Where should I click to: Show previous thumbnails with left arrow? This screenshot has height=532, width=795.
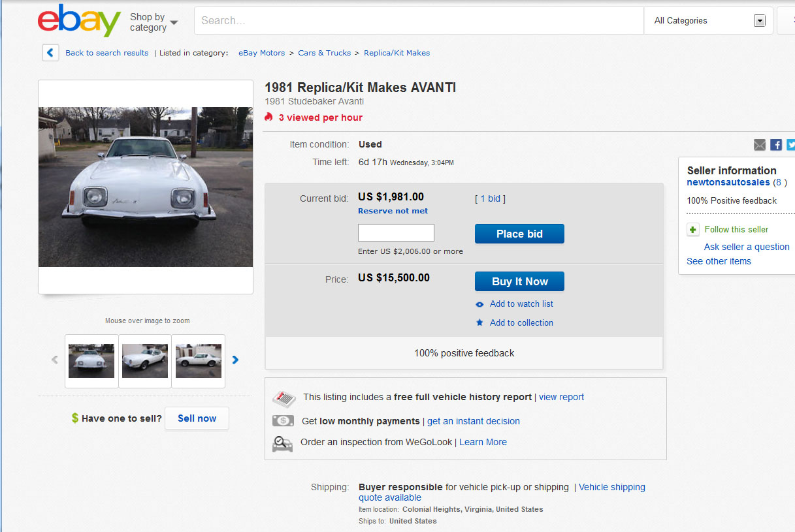pos(55,360)
